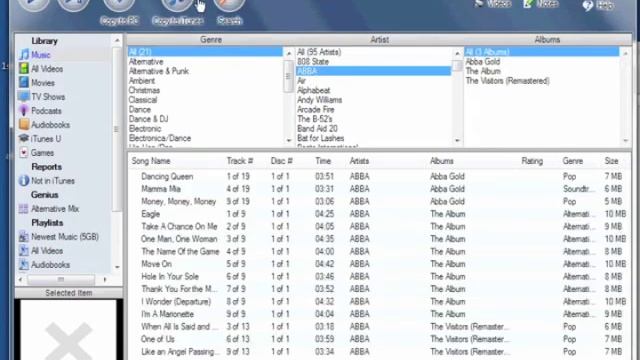Select The Name Of the Game song
The image size is (640, 360).
380,251
